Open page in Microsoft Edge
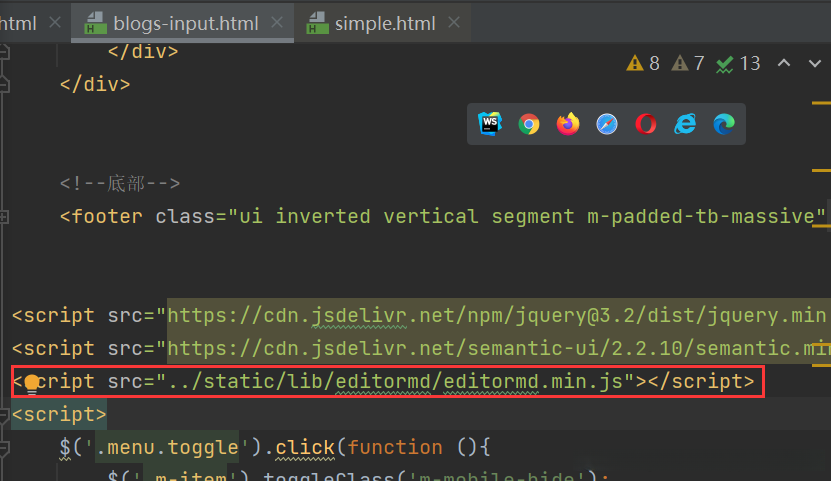This screenshot has height=481, width=831. pos(723,124)
